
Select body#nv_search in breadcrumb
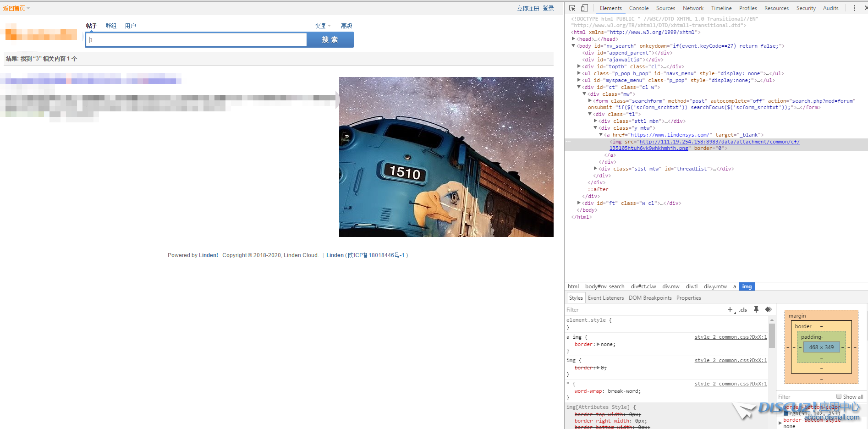604,286
